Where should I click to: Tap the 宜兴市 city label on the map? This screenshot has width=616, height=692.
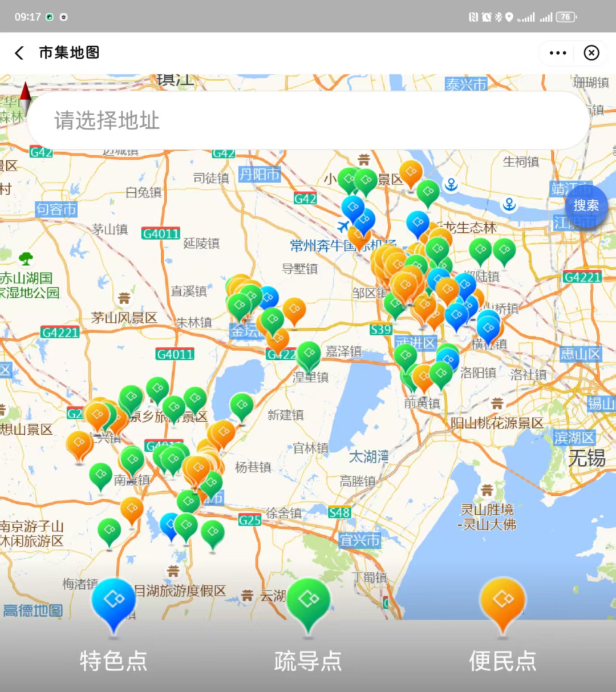[x=359, y=540]
